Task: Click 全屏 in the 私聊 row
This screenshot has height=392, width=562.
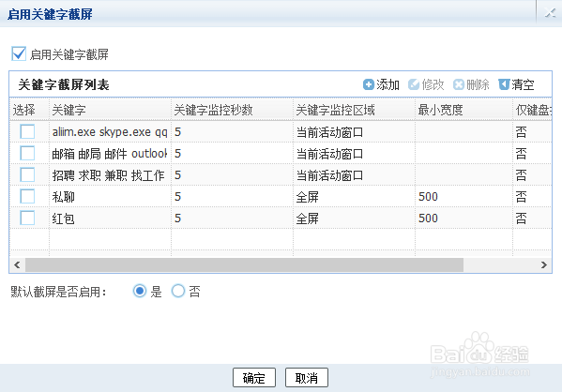Action: pyautogui.click(x=307, y=197)
